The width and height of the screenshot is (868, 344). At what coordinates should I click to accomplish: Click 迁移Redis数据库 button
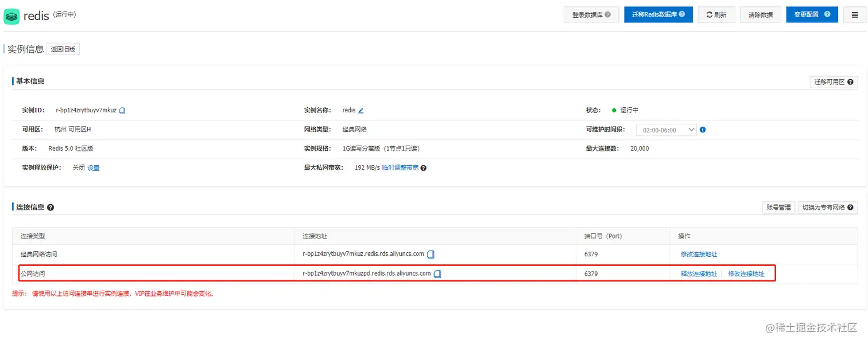tap(658, 15)
